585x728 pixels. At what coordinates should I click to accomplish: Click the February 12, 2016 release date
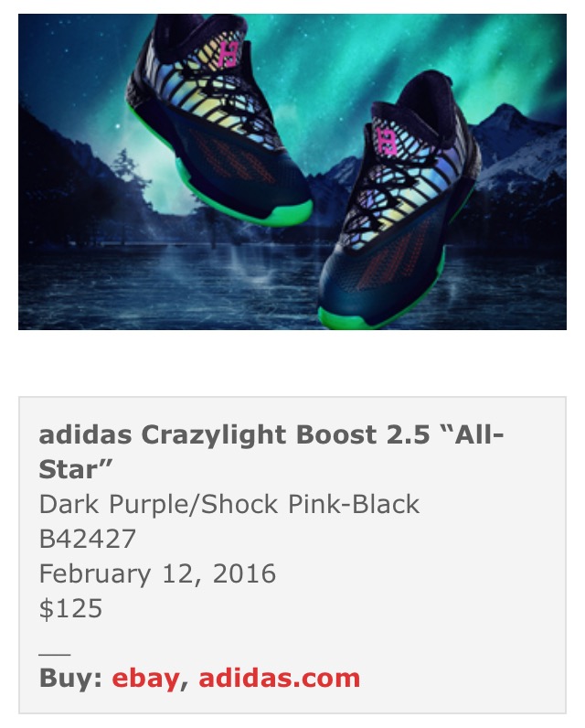pos(157,573)
